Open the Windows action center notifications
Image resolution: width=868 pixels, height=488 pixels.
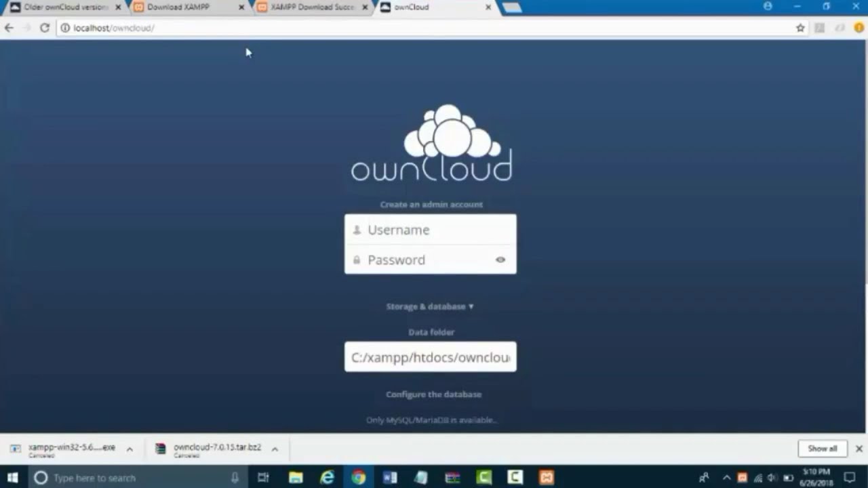click(850, 478)
